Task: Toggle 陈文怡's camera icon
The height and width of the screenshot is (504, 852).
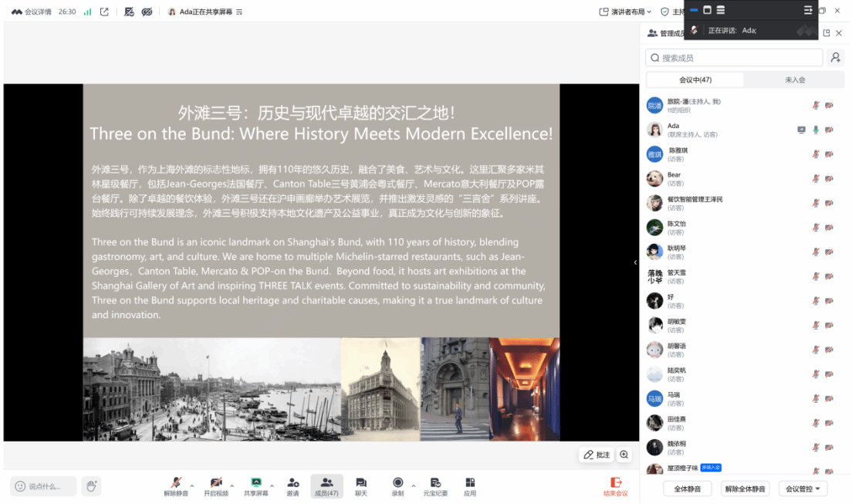Action: click(x=829, y=228)
